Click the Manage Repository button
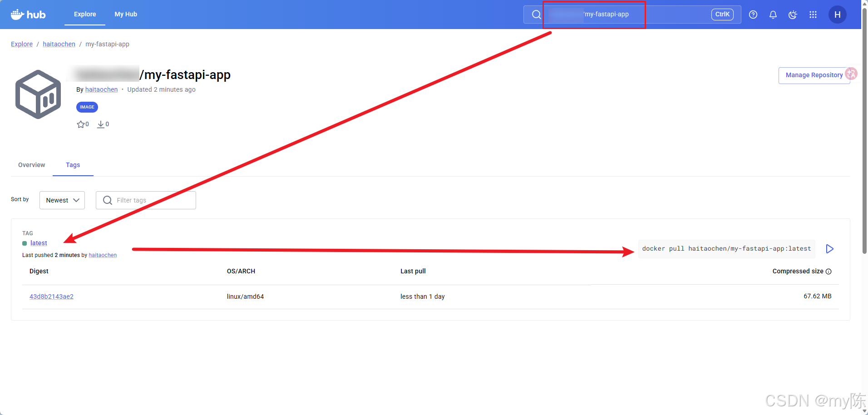The width and height of the screenshot is (868, 415). pos(814,75)
